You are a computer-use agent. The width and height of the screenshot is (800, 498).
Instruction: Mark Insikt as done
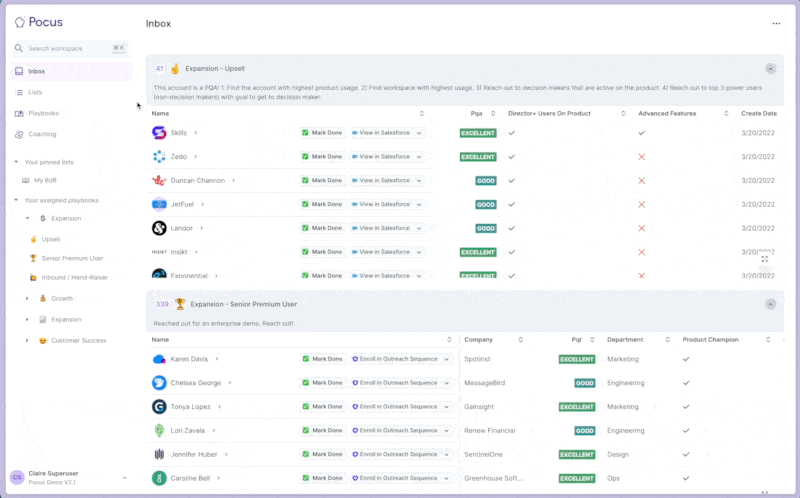point(322,252)
